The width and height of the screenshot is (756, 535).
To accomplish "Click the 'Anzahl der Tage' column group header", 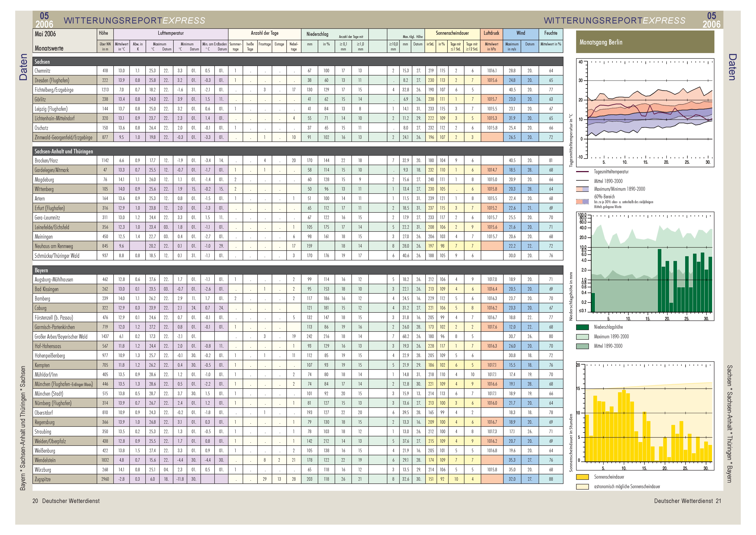I will (265, 33).
